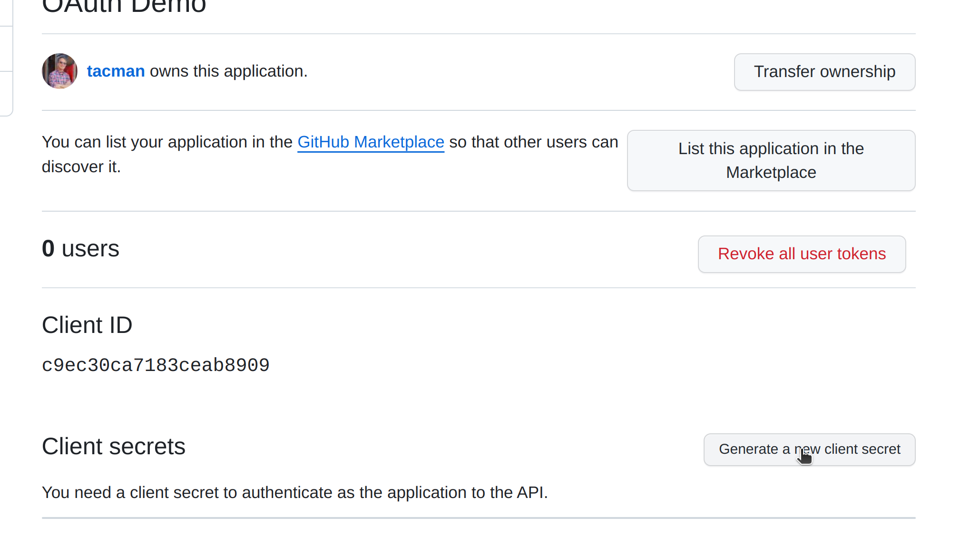Viewport: 980px width, 537px height.
Task: Click the Client secrets heading
Action: (x=113, y=447)
